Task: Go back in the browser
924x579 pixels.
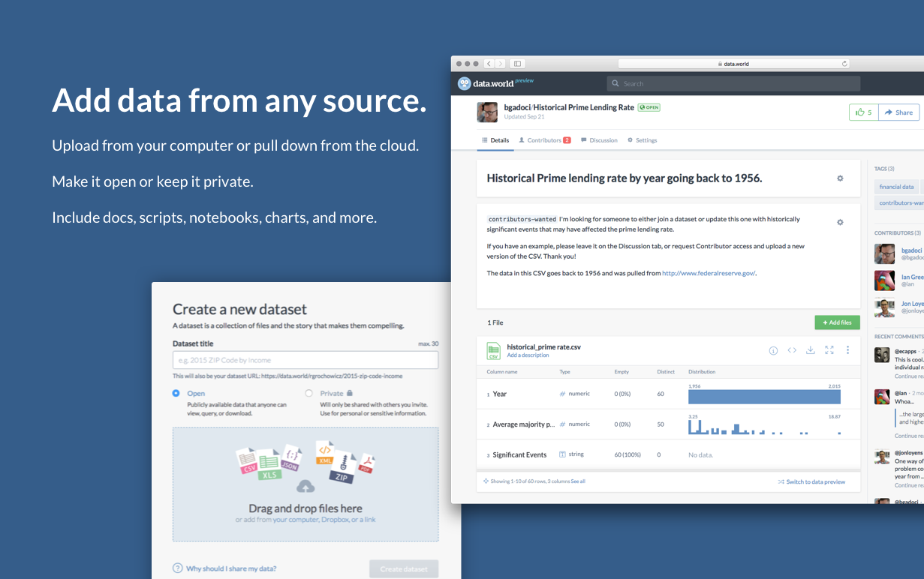Action: (489, 64)
